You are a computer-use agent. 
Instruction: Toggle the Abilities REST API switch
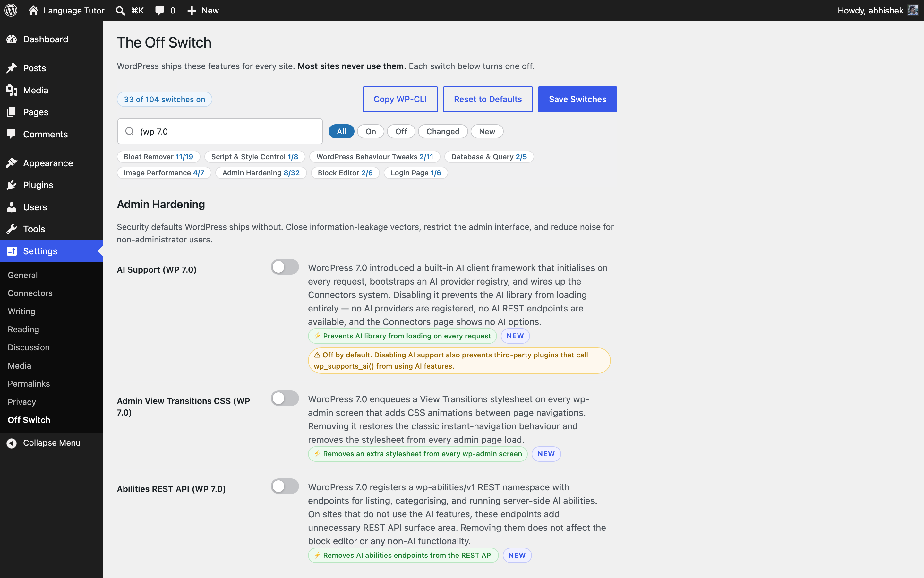[x=285, y=486]
